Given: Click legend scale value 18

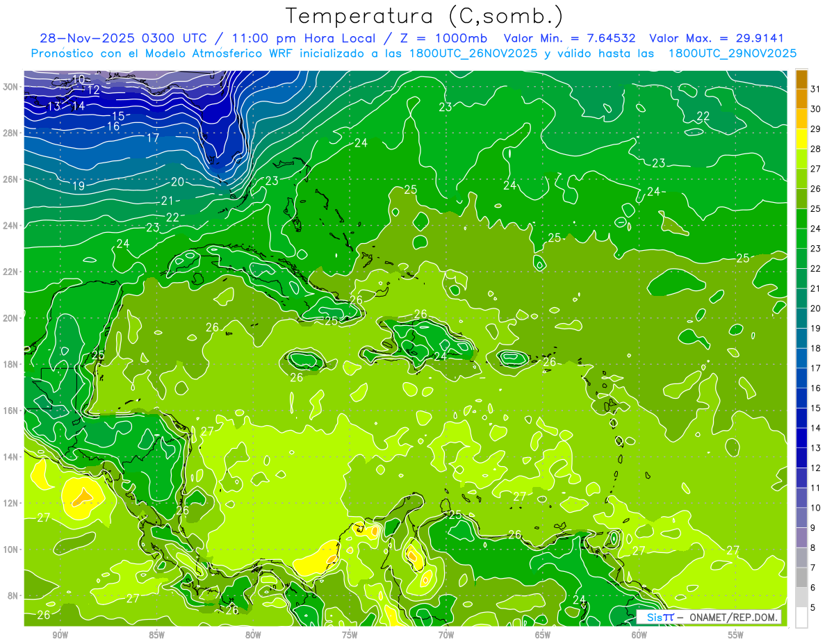Looking at the screenshot, I should (x=816, y=348).
